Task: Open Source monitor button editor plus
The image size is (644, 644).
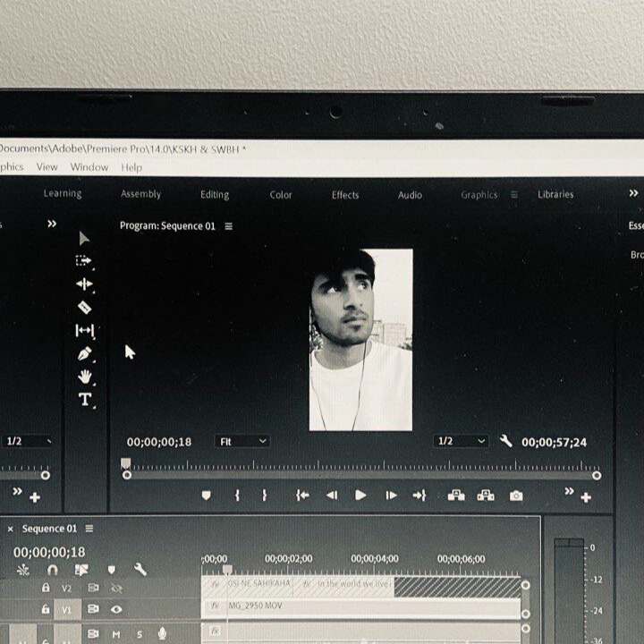Action: click(x=35, y=498)
